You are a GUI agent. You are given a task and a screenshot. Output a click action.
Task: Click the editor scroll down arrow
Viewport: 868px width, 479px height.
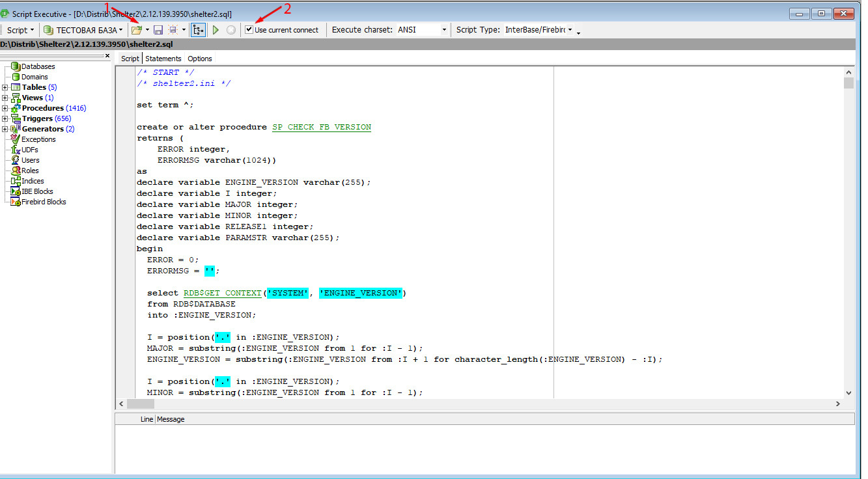(848, 393)
